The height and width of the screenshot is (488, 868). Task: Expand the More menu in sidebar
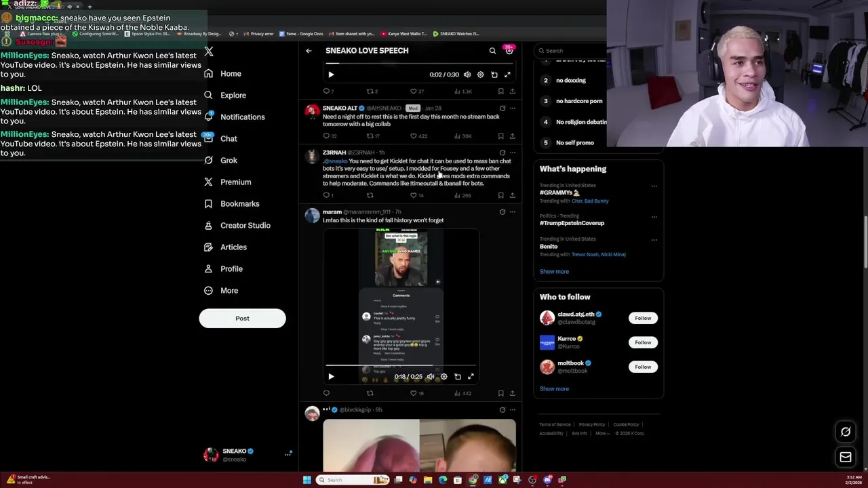coord(221,291)
